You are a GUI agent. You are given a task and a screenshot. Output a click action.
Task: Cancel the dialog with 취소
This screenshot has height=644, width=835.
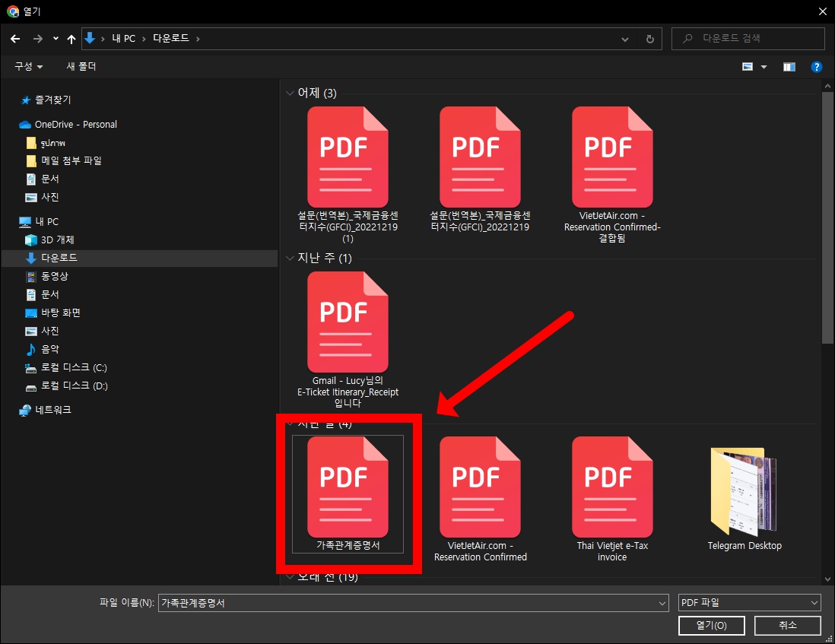(x=787, y=625)
